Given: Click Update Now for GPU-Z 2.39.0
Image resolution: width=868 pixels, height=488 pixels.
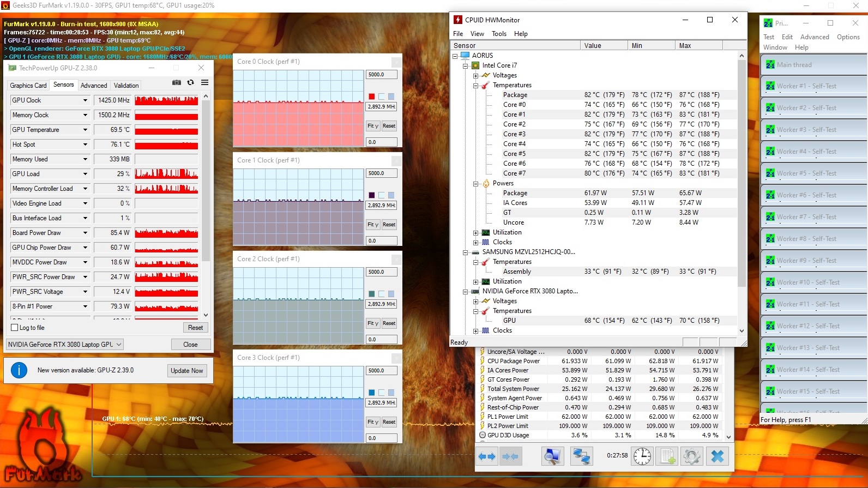Looking at the screenshot, I should (x=187, y=371).
